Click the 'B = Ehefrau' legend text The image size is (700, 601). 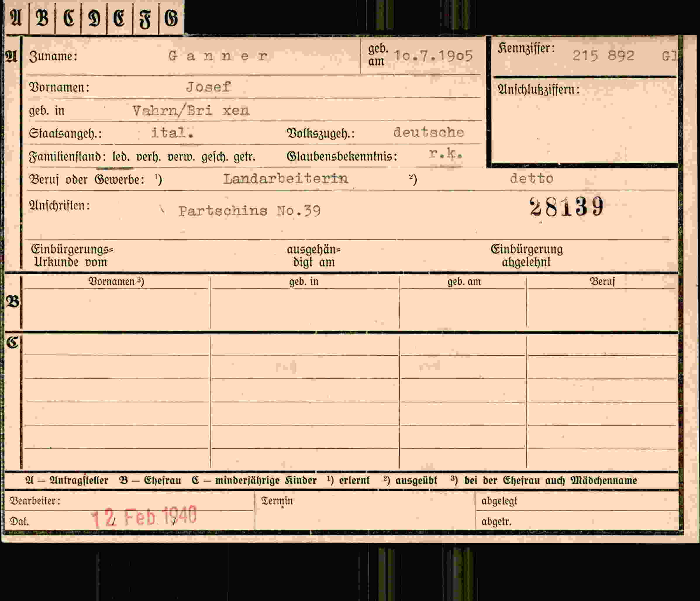pos(150,481)
